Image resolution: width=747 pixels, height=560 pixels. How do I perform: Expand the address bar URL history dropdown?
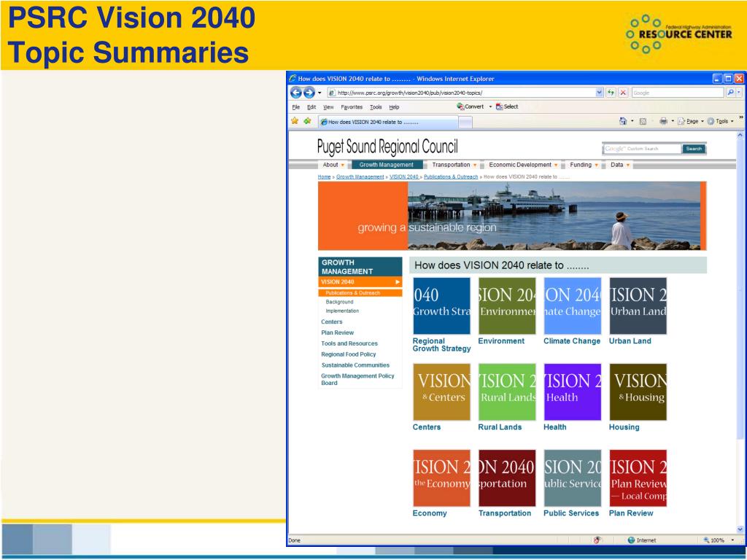600,93
